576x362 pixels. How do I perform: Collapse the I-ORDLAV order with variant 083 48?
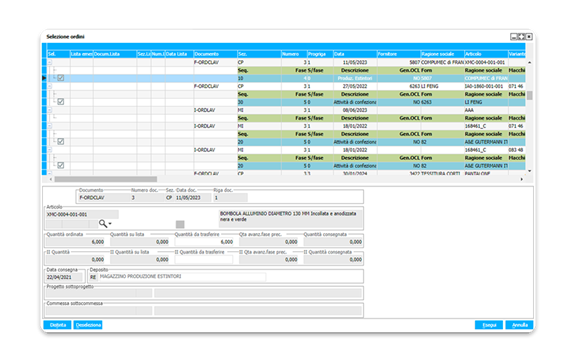[50, 150]
